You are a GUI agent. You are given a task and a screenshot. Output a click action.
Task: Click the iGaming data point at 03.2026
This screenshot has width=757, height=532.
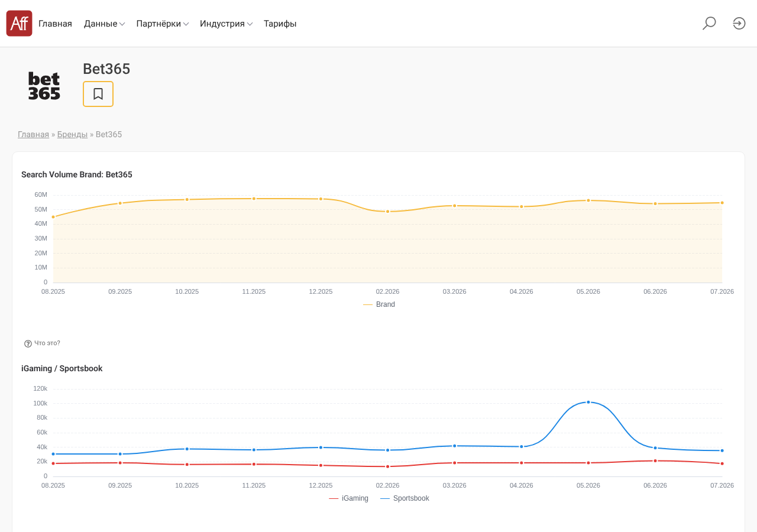pos(455,446)
